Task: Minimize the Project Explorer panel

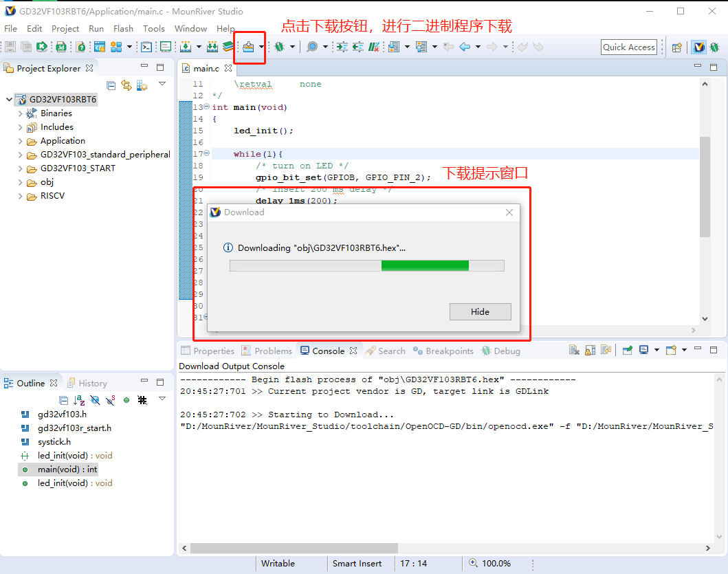Action: (x=144, y=67)
